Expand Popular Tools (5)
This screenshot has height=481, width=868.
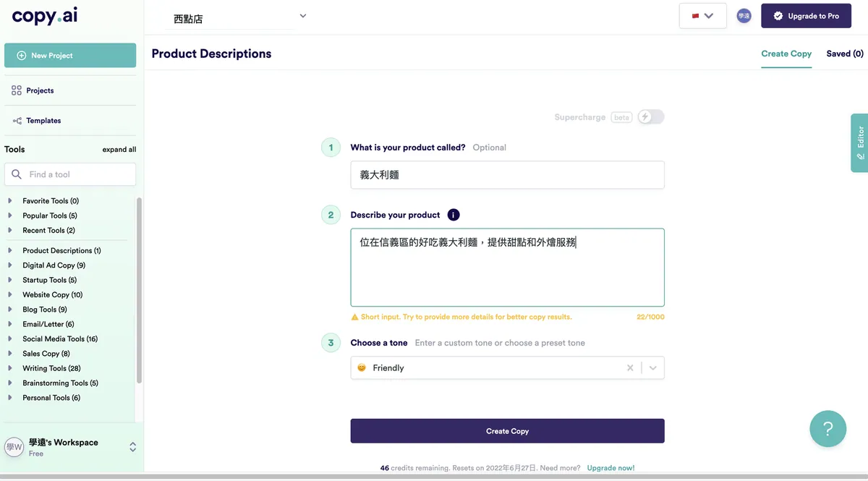pos(50,216)
